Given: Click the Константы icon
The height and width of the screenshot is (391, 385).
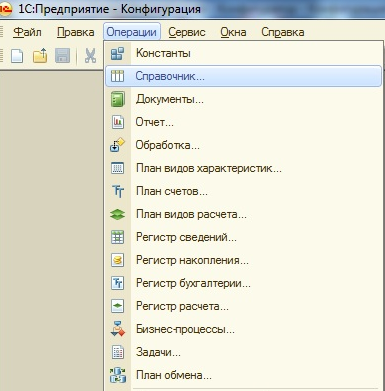Looking at the screenshot, I should pos(117,53).
